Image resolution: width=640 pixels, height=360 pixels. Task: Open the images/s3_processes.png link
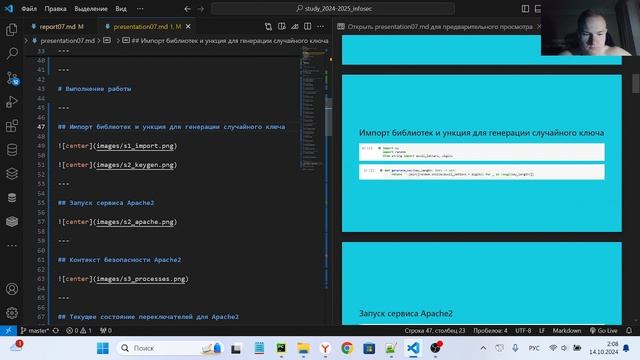pos(141,279)
